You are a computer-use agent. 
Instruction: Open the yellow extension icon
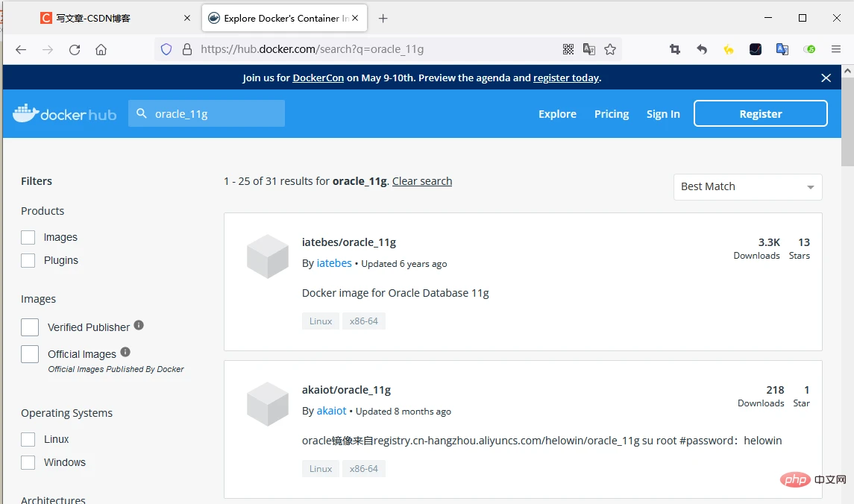(x=728, y=49)
